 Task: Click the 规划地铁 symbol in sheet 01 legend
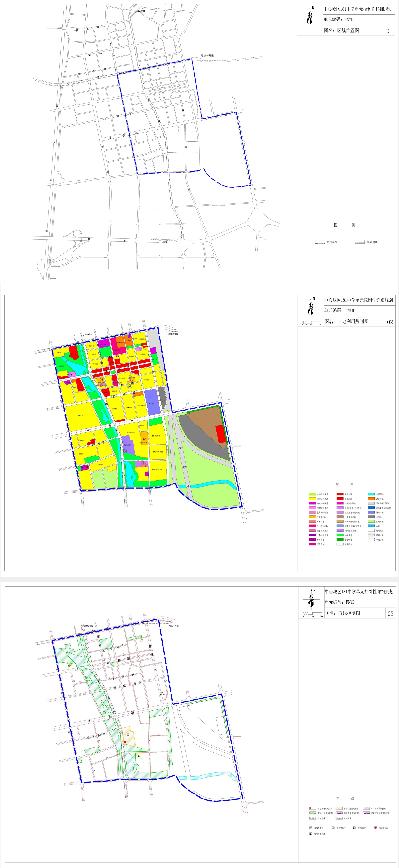click(360, 242)
